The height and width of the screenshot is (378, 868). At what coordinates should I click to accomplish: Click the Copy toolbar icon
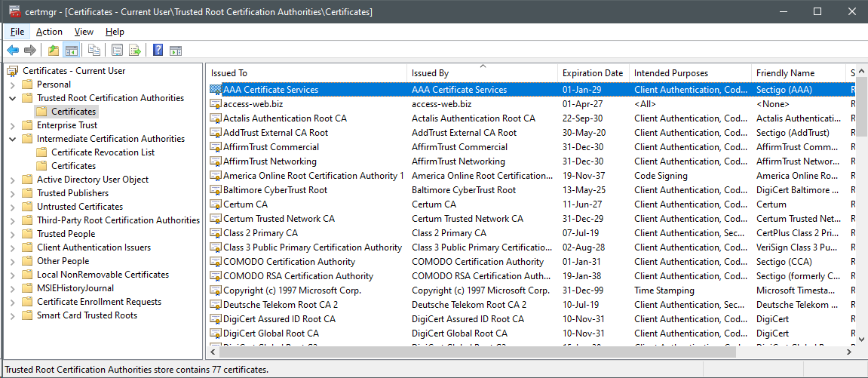[95, 51]
